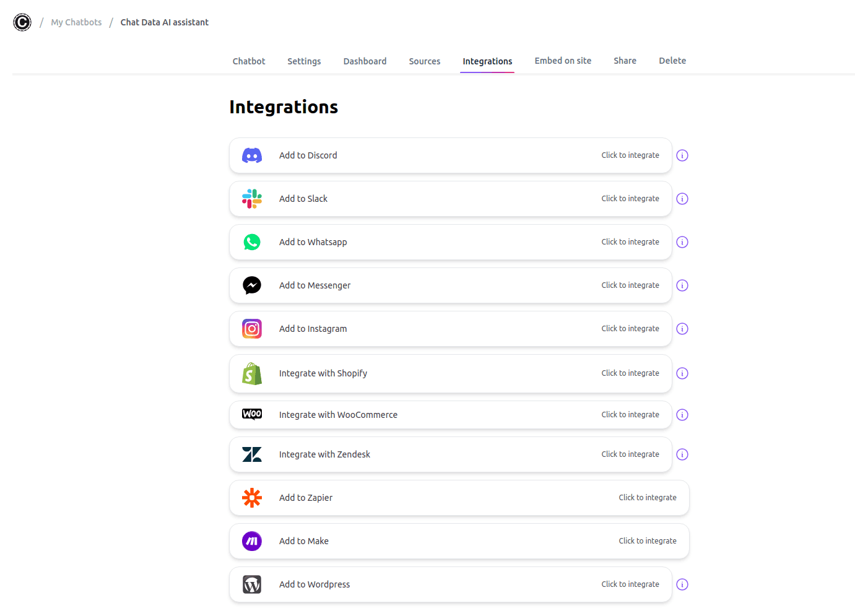This screenshot has height=616, width=855.
Task: Select the 'Add to Zapier' text
Action: 306,498
